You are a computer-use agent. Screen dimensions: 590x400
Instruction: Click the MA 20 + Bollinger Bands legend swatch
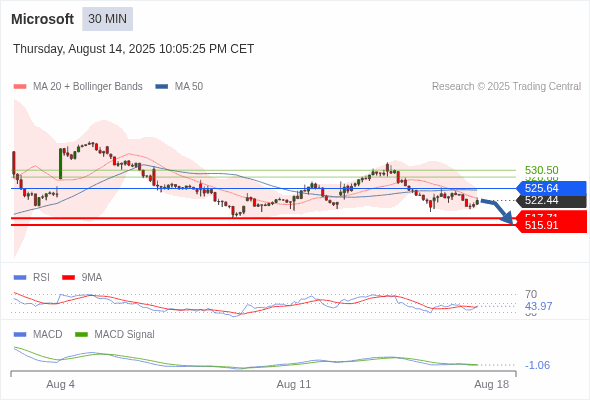pos(20,87)
